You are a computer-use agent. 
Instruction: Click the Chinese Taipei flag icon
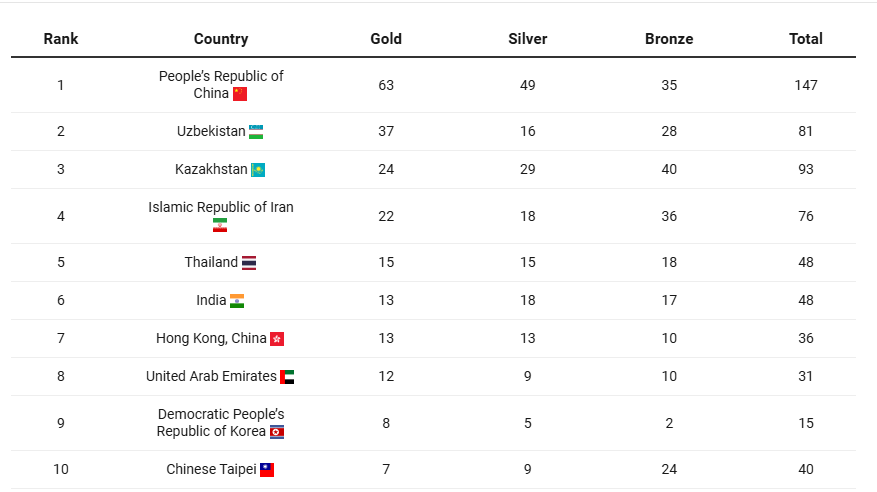pos(267,470)
